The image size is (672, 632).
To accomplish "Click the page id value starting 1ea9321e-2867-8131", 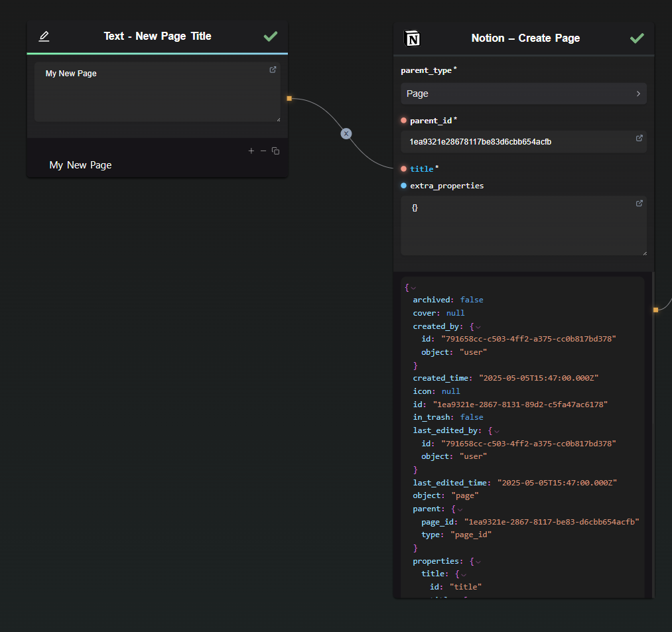I will coord(520,405).
